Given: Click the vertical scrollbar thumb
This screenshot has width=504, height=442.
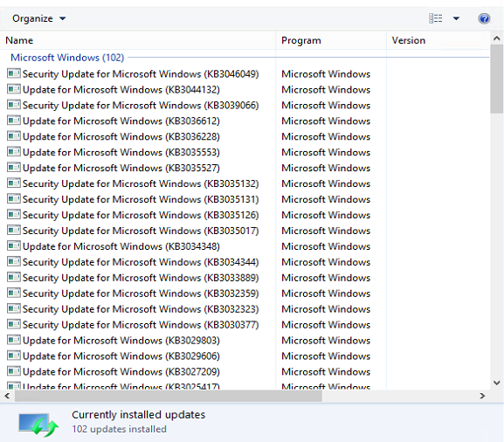Looking at the screenshot, I should click(x=497, y=79).
